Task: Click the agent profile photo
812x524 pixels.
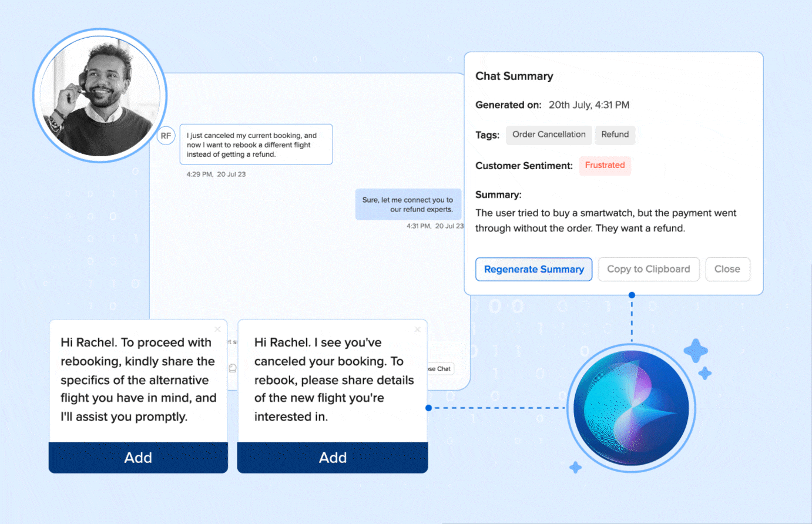Action: coord(100,96)
